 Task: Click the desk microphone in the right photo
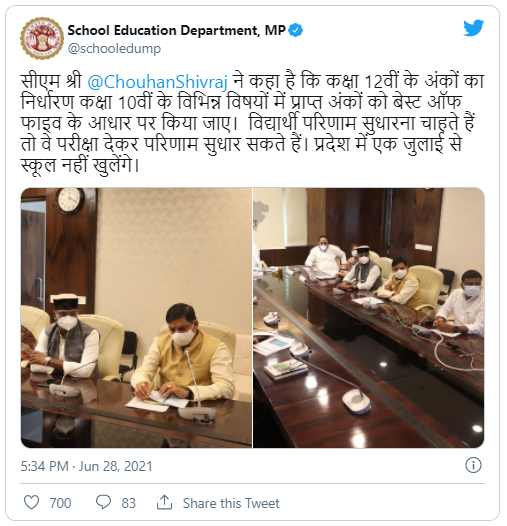(356, 399)
